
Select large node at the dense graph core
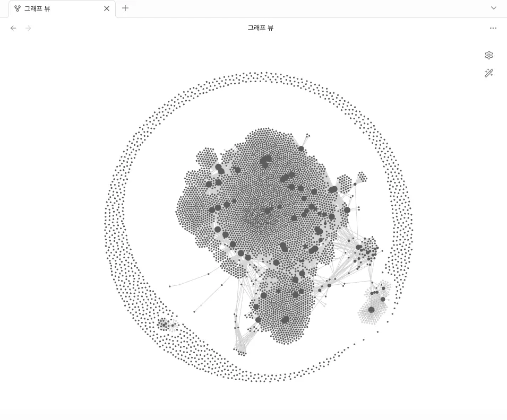point(268,211)
